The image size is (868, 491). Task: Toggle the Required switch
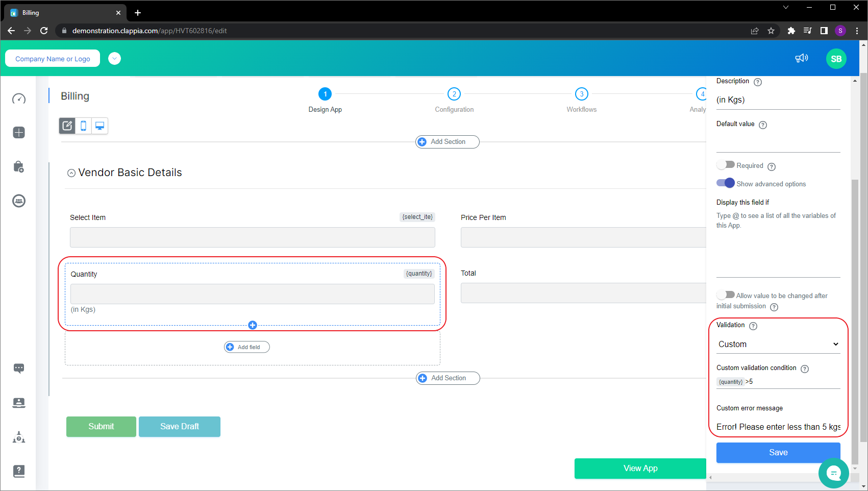(x=726, y=165)
